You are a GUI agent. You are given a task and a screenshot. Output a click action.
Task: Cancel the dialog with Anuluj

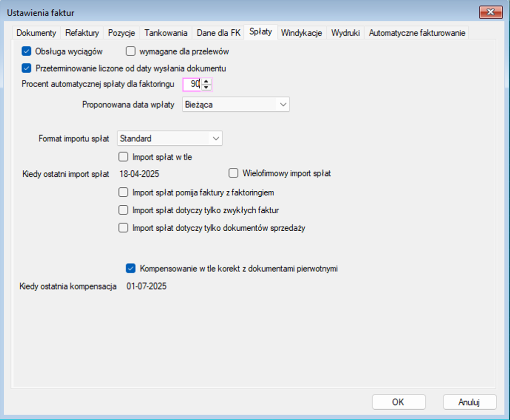469,402
